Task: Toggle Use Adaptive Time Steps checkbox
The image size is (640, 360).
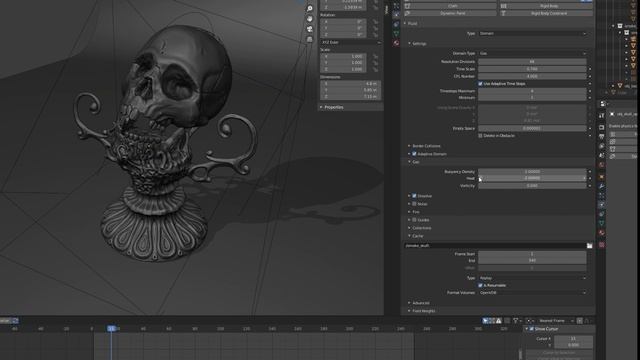Action: (x=480, y=84)
